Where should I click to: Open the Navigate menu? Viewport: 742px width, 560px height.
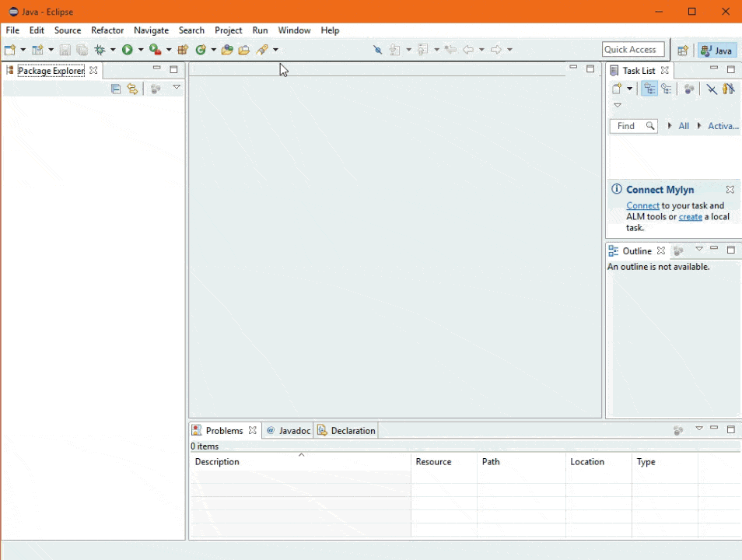tap(152, 30)
